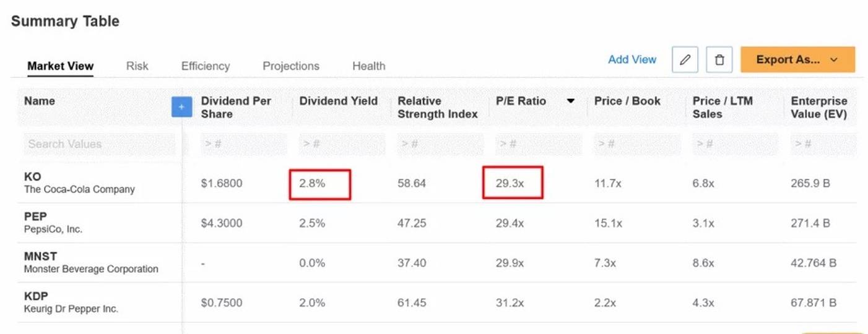The height and width of the screenshot is (334, 868).
Task: Open the Export As dropdown
Action: [x=797, y=59]
